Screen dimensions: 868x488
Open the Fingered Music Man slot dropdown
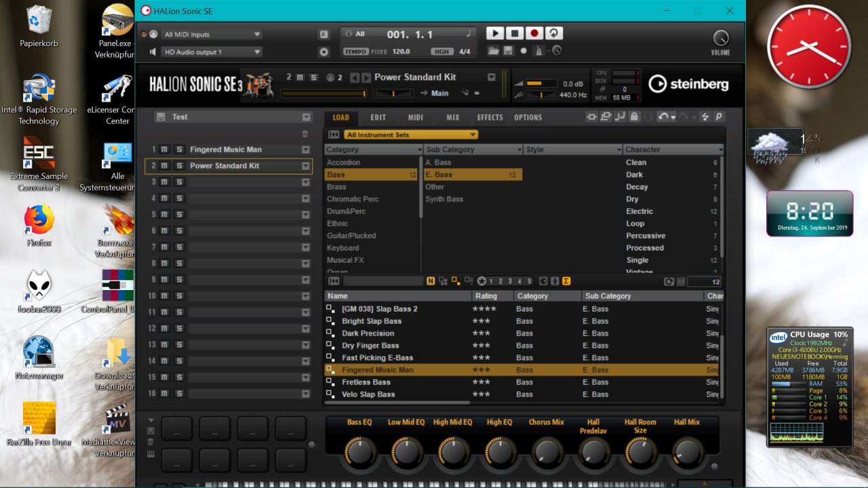[305, 150]
